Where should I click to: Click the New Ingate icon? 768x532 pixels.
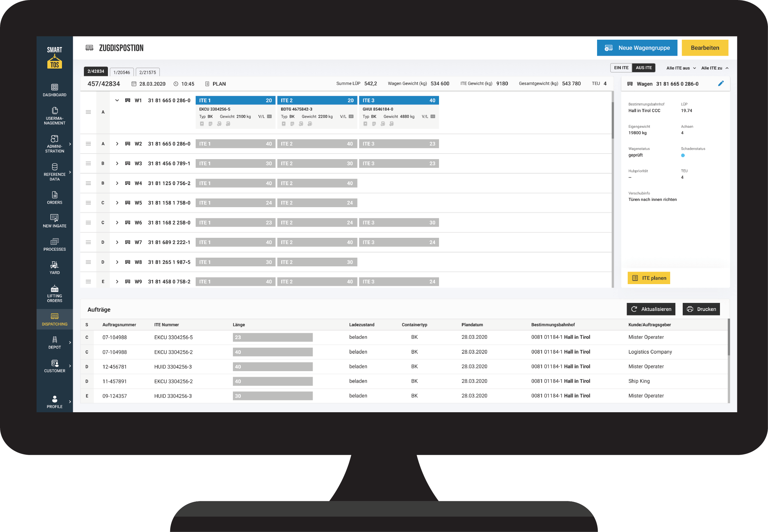[x=55, y=218]
